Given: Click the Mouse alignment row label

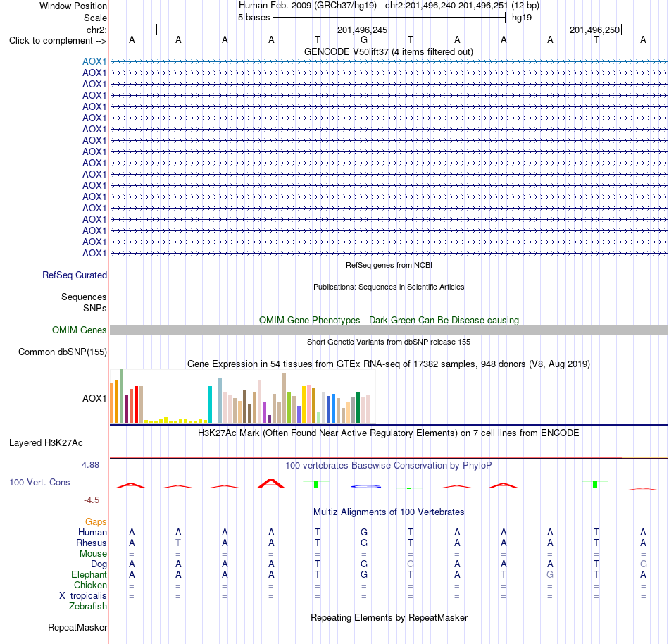Looking at the screenshot, I should point(93,554).
